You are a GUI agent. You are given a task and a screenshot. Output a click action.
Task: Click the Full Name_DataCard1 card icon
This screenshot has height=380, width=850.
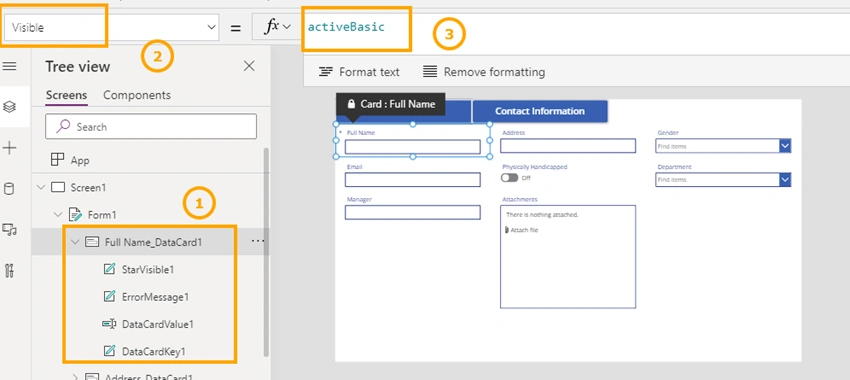click(x=92, y=242)
